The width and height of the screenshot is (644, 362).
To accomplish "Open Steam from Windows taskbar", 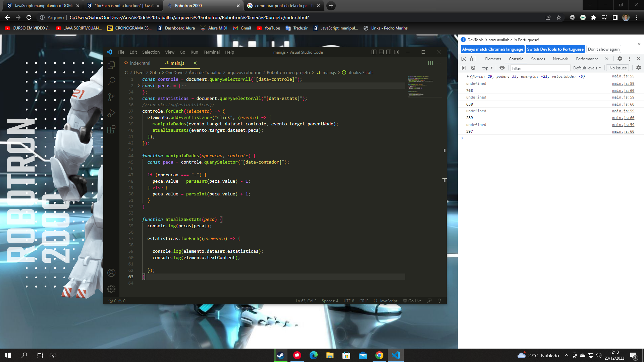I will (280, 355).
